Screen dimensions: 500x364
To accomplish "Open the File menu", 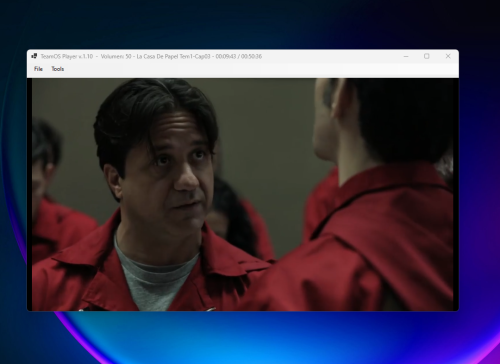I will click(38, 69).
